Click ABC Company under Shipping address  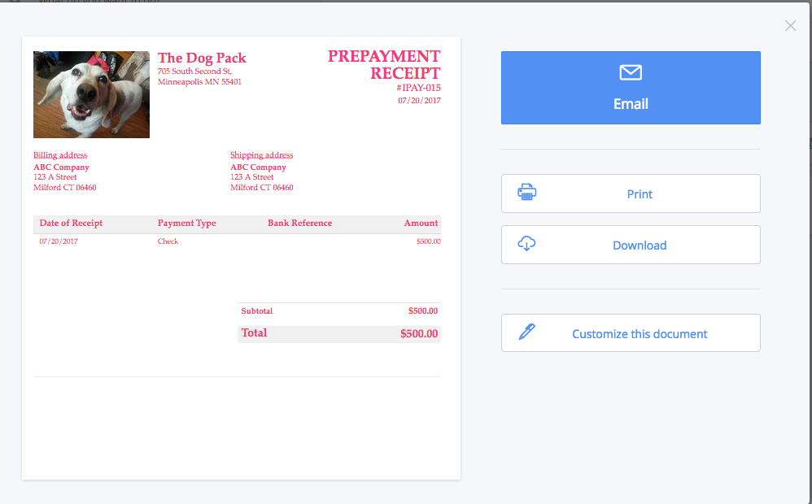pyautogui.click(x=259, y=167)
